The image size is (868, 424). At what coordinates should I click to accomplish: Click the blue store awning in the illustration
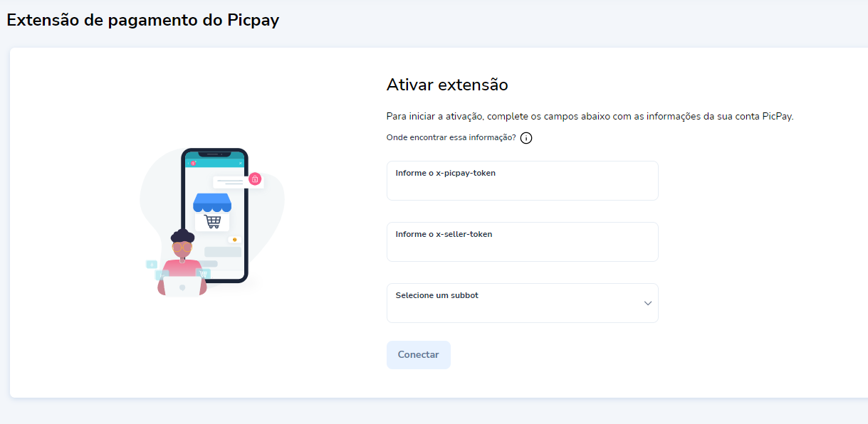pos(212,202)
